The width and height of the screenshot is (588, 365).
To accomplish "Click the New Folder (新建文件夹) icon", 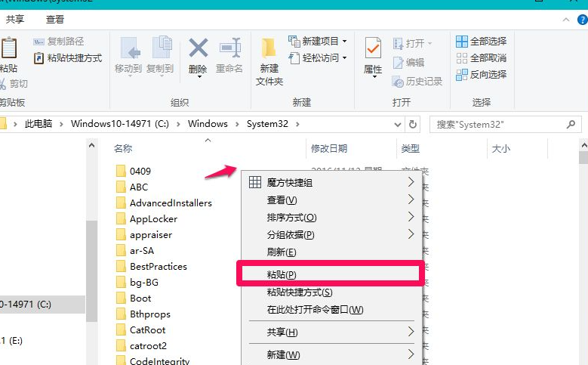I will pos(269,60).
